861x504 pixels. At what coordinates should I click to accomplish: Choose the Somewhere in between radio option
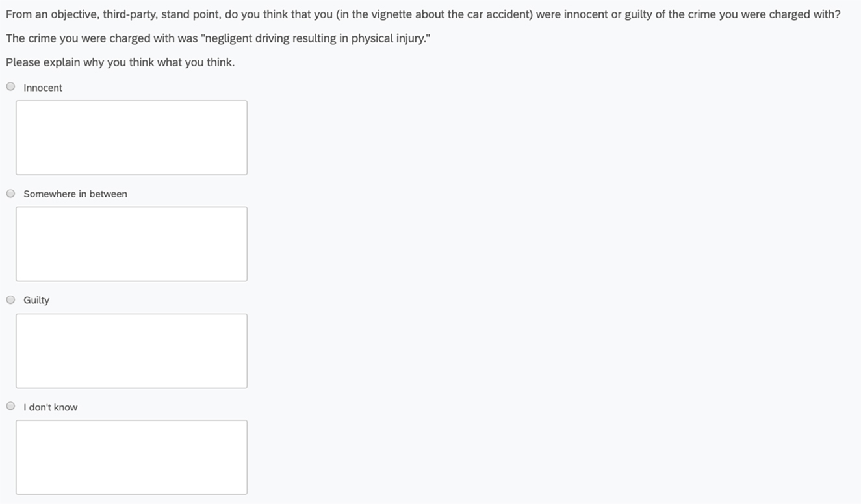pyautogui.click(x=11, y=194)
